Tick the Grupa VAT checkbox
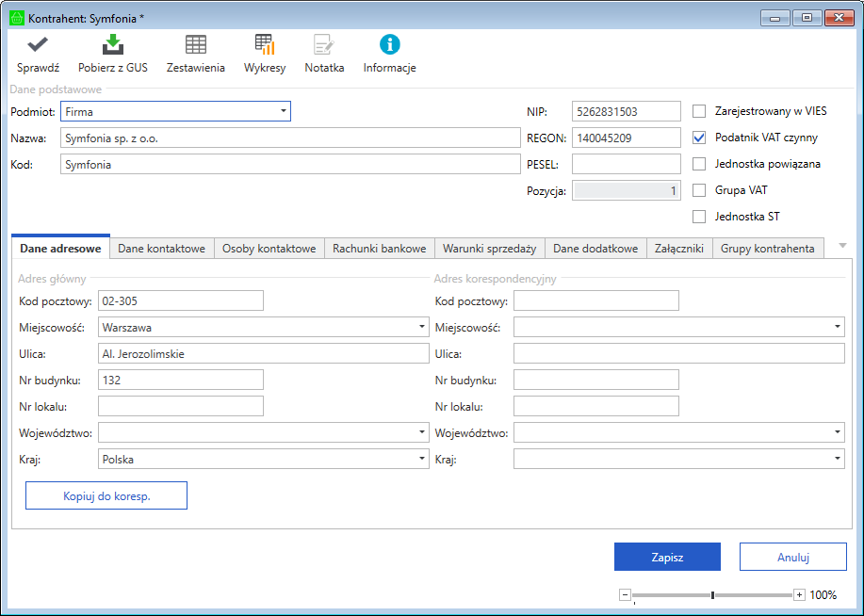Screen dimensions: 864x616 click(699, 190)
